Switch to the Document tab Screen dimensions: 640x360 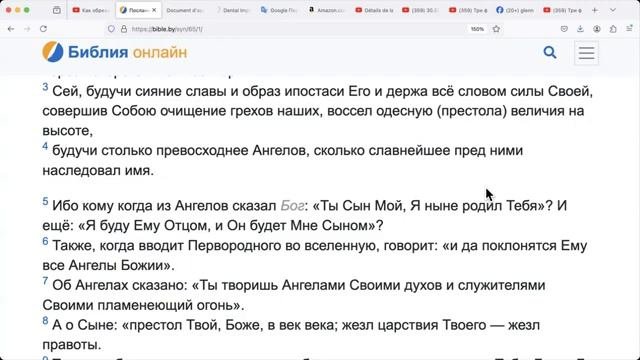click(x=186, y=10)
